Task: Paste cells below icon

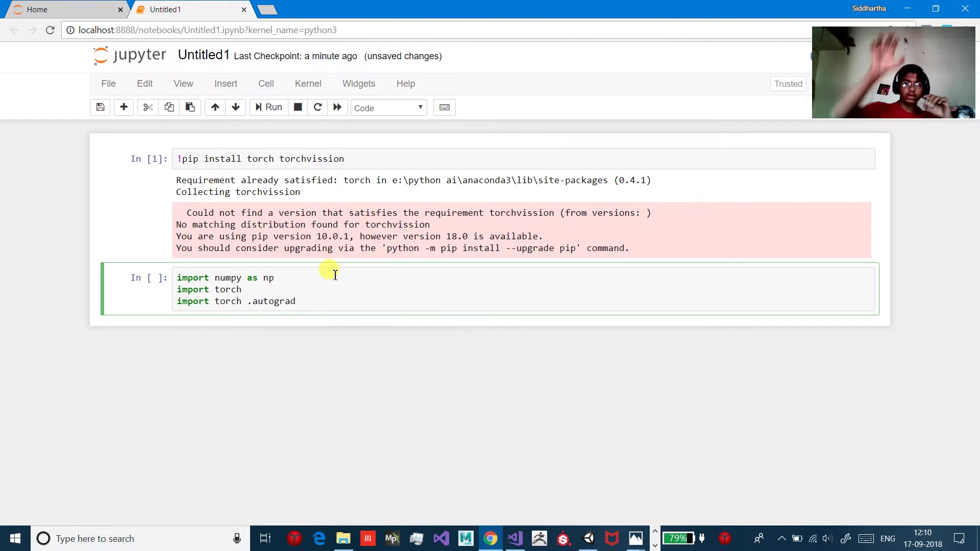Action: [x=190, y=107]
